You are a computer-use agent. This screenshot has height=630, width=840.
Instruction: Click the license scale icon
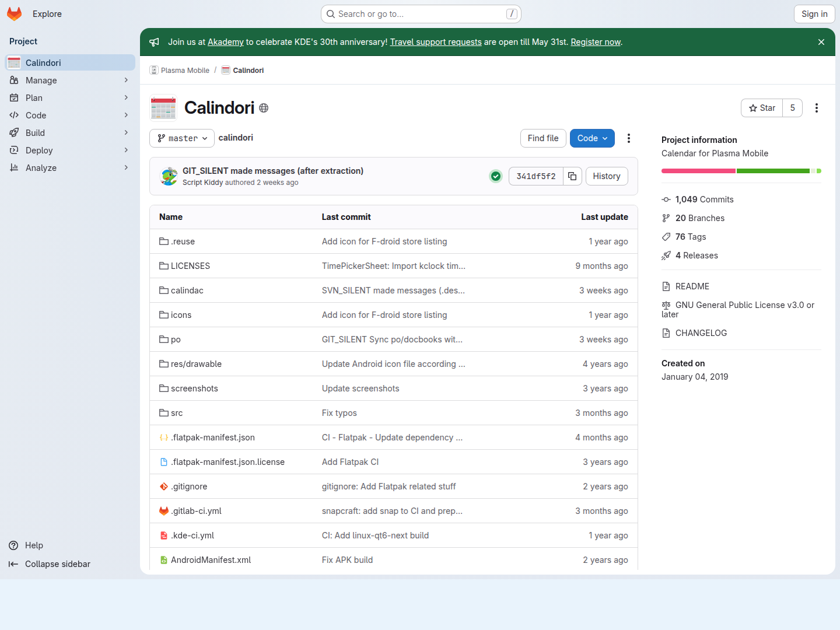pyautogui.click(x=666, y=305)
